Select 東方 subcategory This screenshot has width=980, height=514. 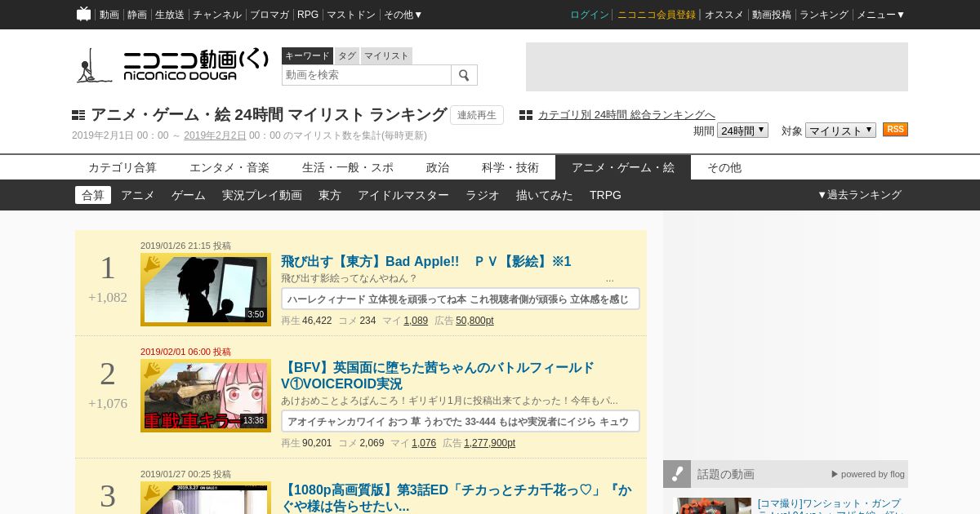click(330, 195)
